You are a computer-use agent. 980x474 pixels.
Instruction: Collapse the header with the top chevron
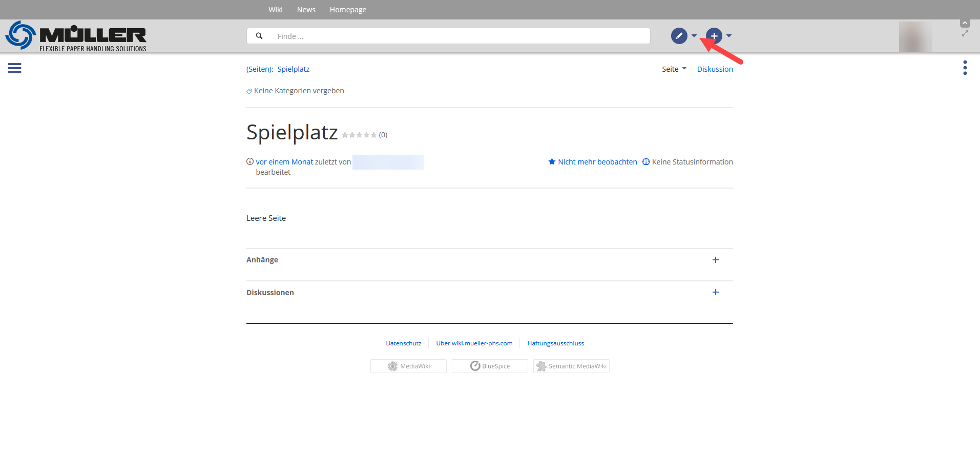(x=965, y=24)
